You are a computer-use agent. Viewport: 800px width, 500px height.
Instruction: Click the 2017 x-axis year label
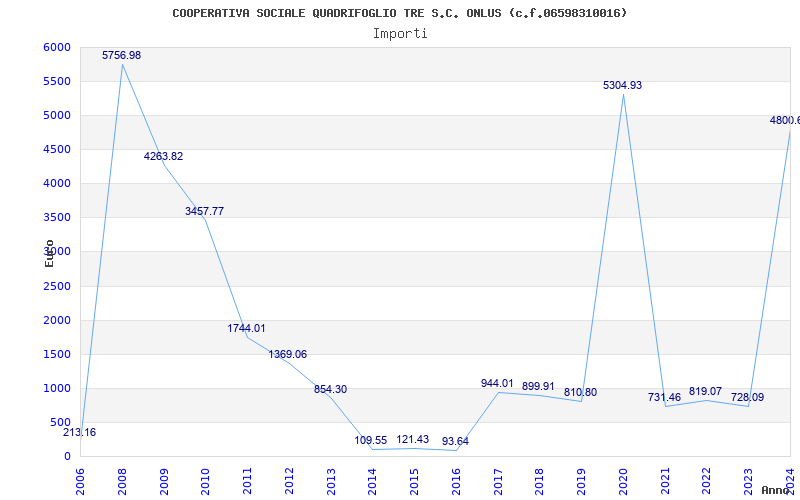point(498,481)
